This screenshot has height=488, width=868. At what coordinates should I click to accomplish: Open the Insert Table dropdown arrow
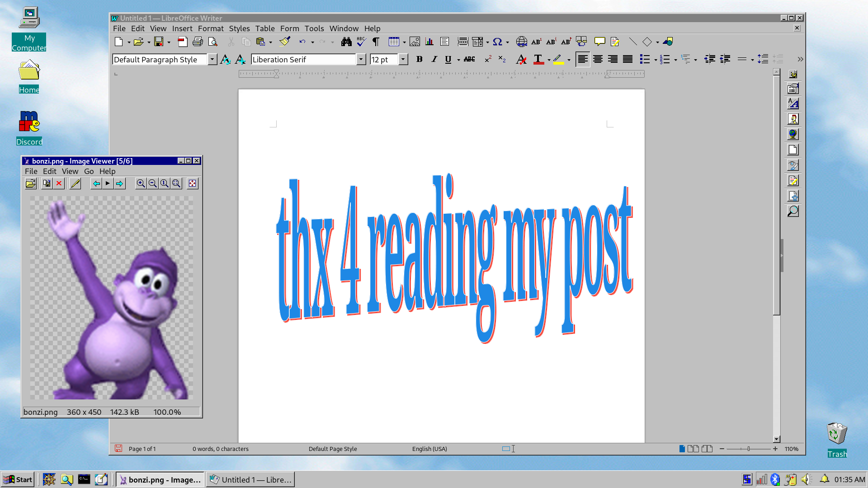coord(404,42)
